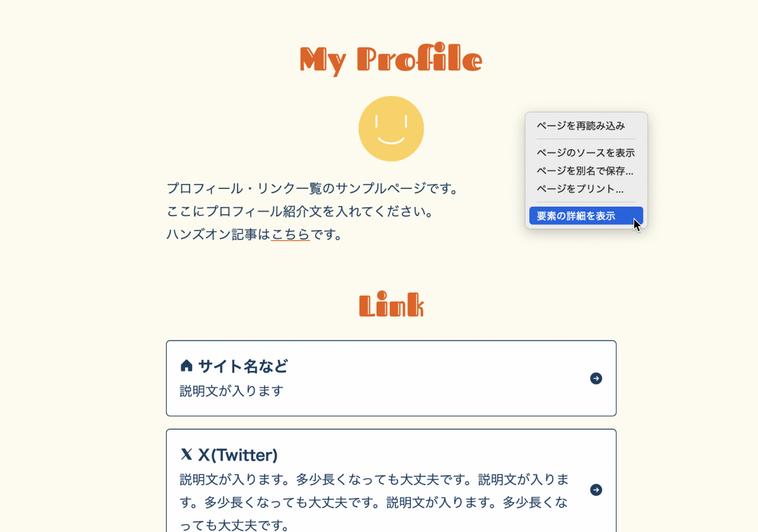Click the 説明文が入ります description text
Screen dimensions: 758x532
pyautogui.click(x=215, y=390)
